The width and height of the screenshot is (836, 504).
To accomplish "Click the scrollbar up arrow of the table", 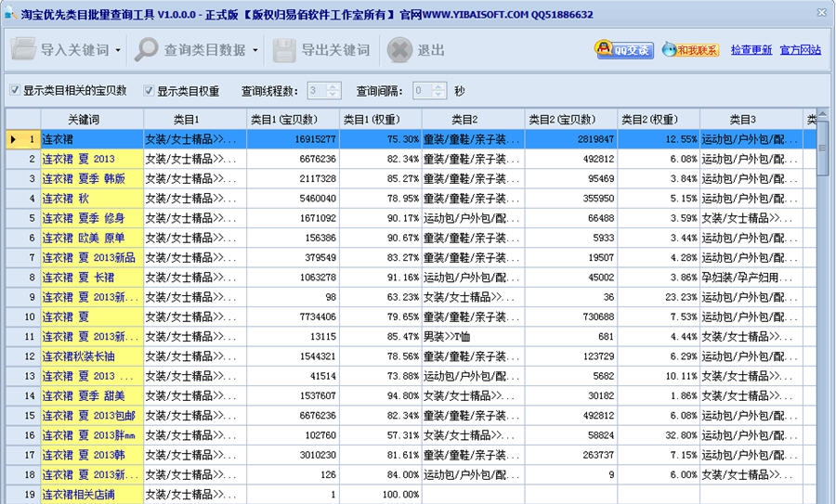I will click(x=823, y=114).
